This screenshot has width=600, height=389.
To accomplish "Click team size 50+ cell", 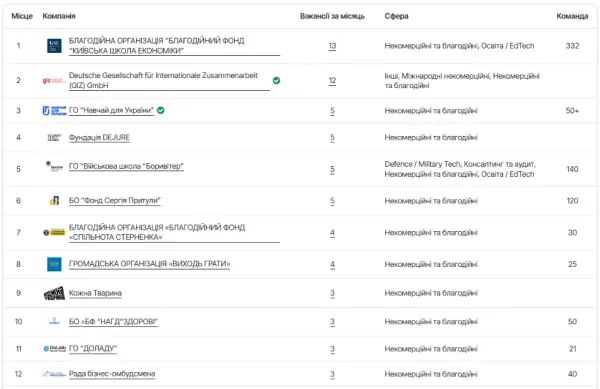I will click(572, 111).
